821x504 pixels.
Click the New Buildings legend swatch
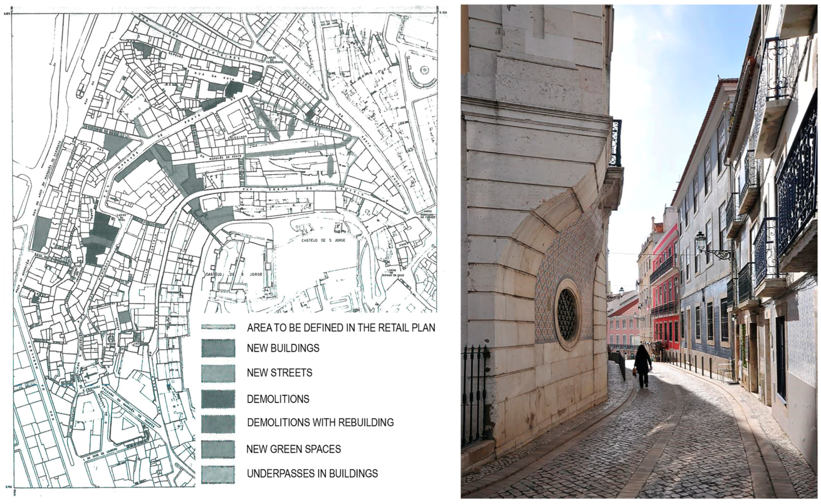218,348
